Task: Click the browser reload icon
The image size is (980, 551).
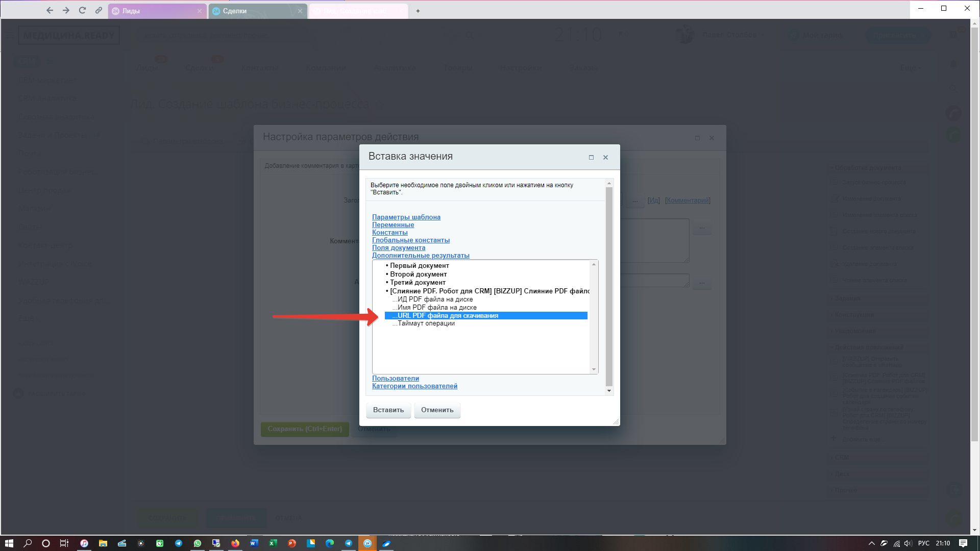Action: coord(82,10)
